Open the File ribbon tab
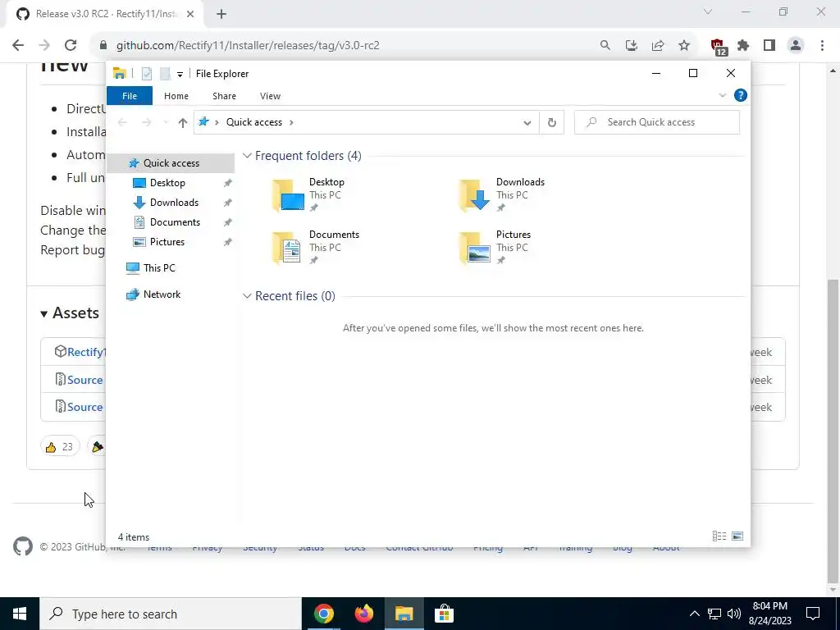 tap(129, 96)
